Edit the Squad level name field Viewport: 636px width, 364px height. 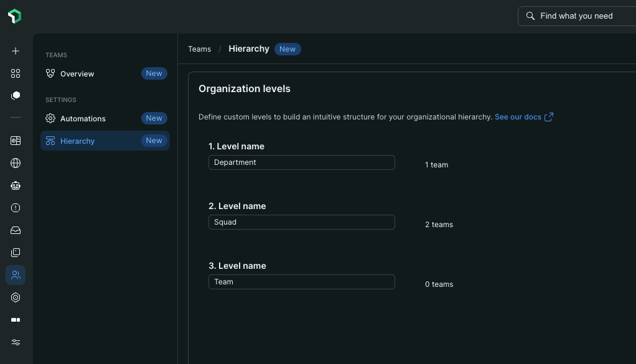pyautogui.click(x=301, y=222)
